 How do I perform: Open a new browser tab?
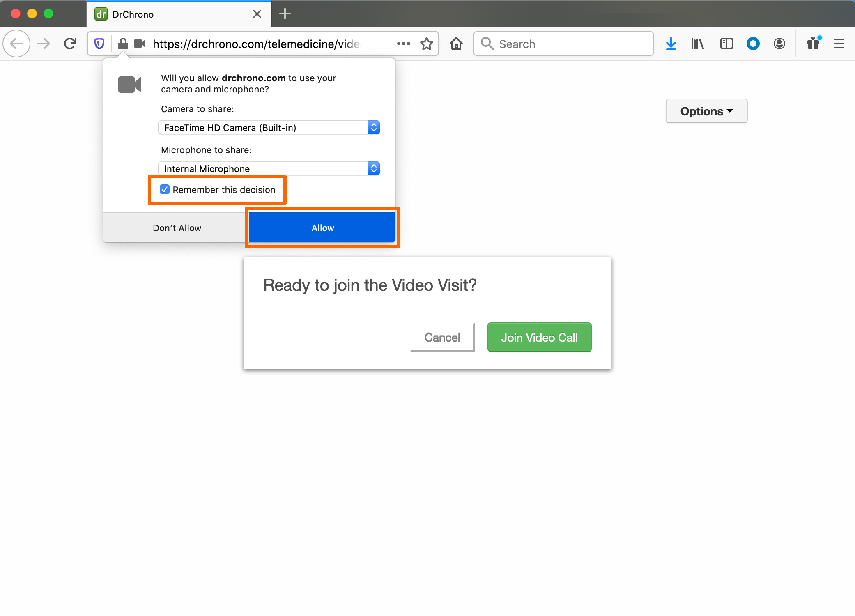click(285, 14)
